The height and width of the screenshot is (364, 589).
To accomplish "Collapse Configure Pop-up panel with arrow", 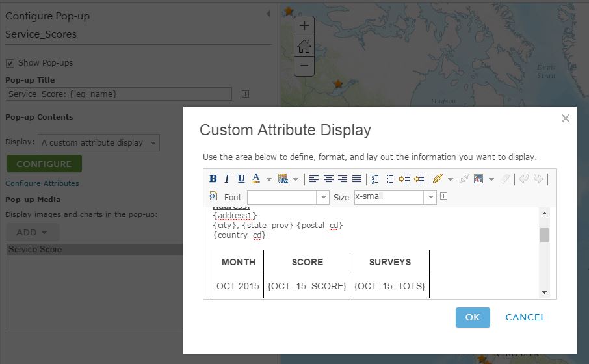I will point(268,14).
